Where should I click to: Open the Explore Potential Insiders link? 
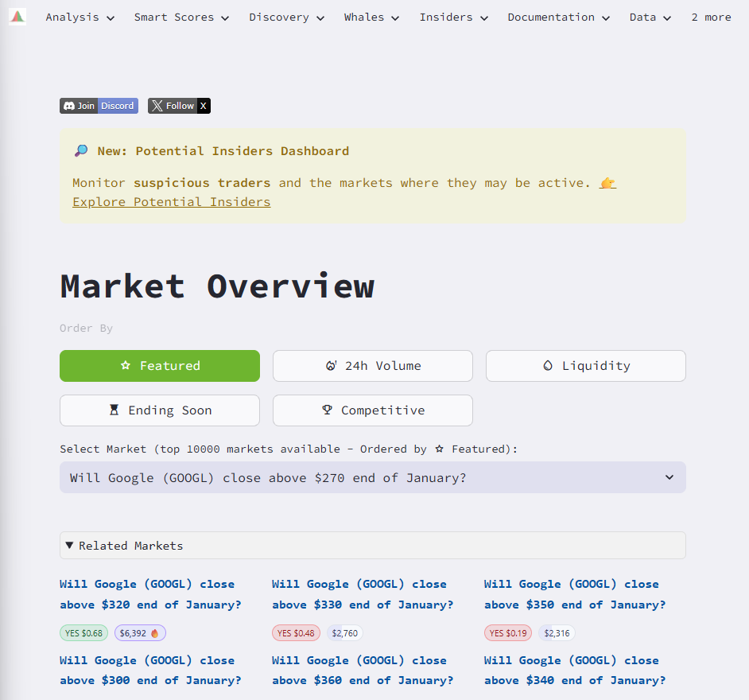click(x=171, y=201)
